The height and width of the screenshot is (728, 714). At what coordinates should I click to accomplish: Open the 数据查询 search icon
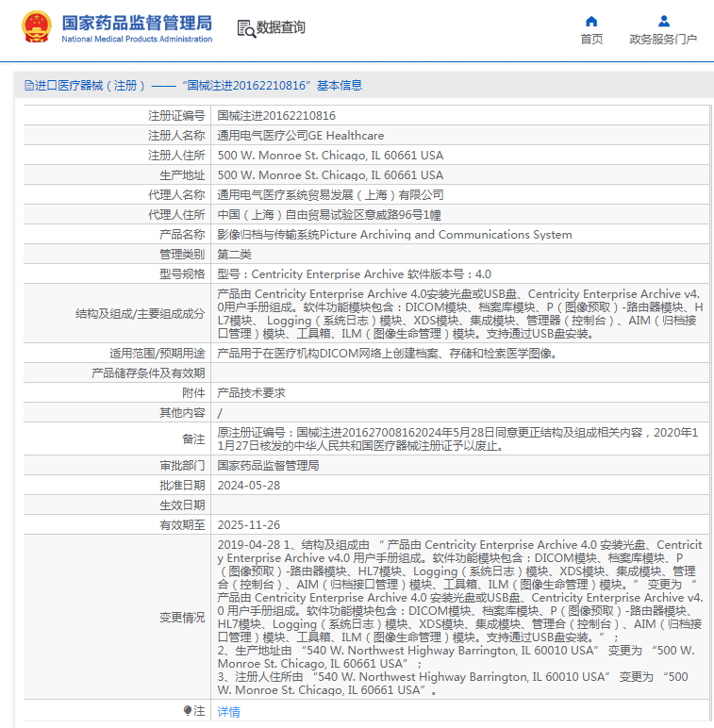pos(246,28)
